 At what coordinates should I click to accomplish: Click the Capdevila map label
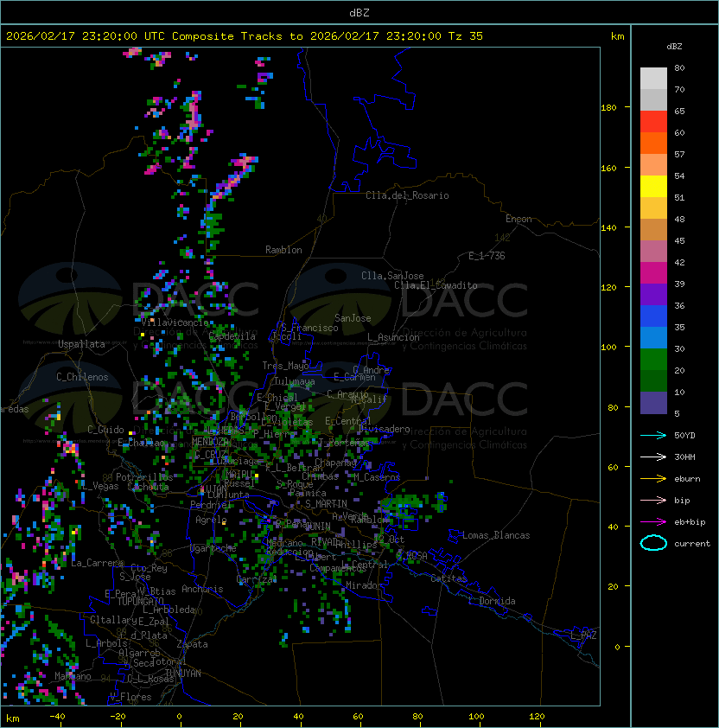[232, 336]
